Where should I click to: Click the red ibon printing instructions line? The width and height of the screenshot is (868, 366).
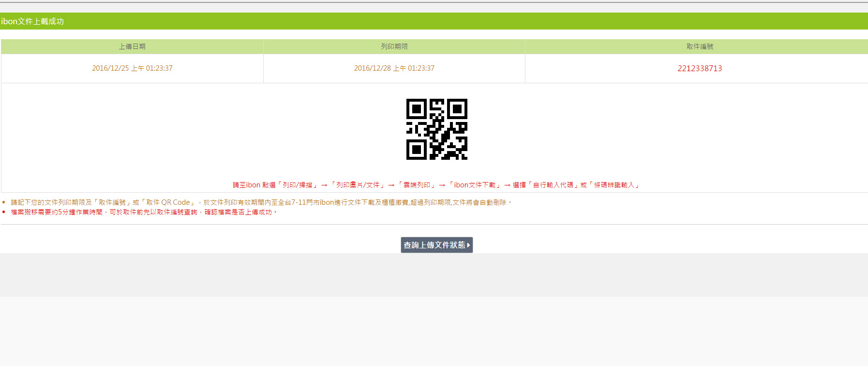(x=436, y=185)
